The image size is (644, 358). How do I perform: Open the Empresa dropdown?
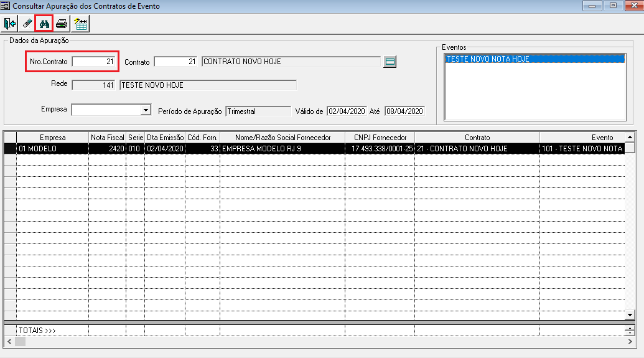coord(146,110)
